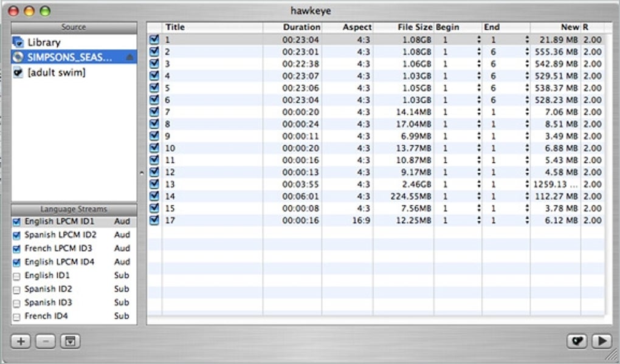The height and width of the screenshot is (364, 620).
Task: Click new size 112.27 MB of title 14
Action: (556, 196)
